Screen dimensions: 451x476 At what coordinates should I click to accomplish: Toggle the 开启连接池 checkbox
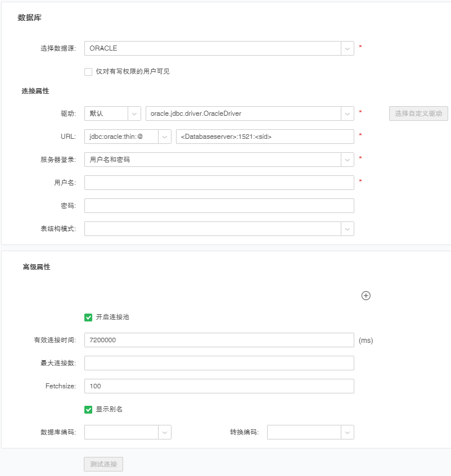88,318
